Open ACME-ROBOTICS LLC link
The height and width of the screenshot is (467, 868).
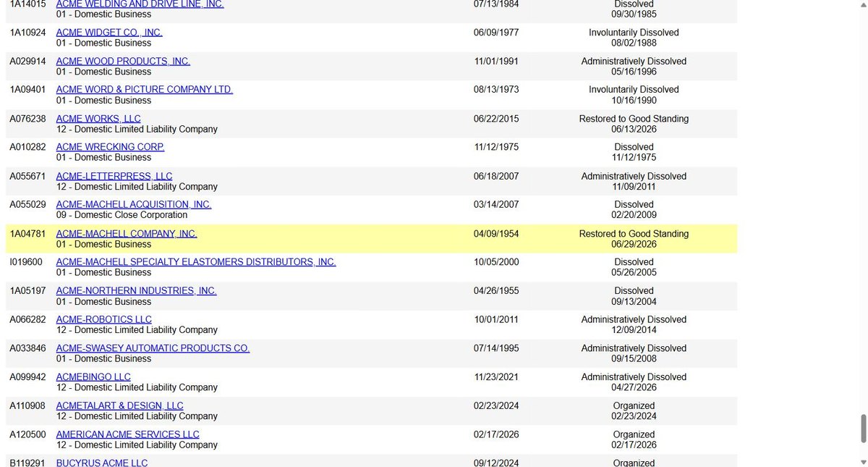[104, 319]
